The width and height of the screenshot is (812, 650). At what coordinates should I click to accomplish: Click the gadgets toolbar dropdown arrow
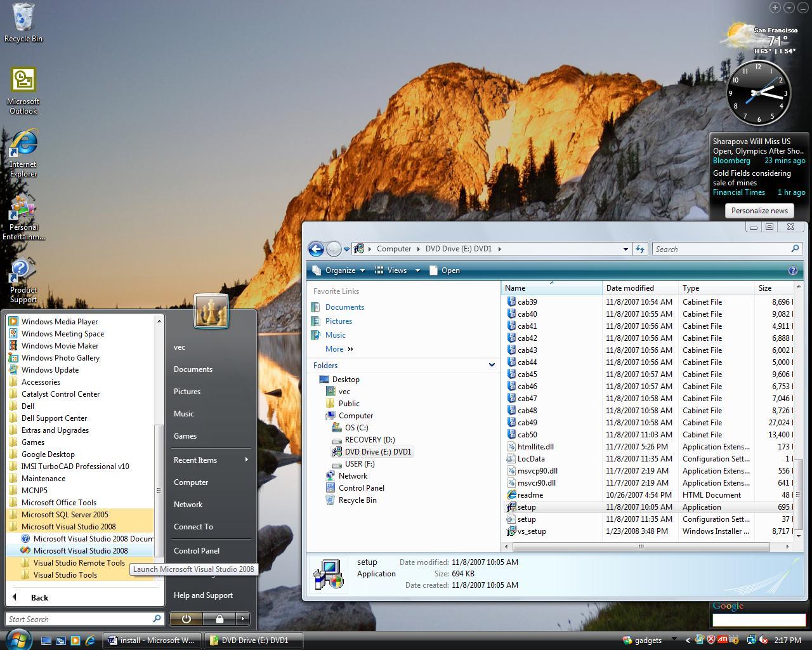pos(674,639)
